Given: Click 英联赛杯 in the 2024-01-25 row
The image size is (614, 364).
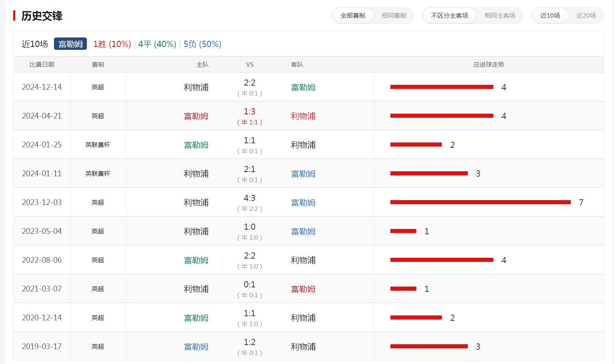Looking at the screenshot, I should click(98, 145).
